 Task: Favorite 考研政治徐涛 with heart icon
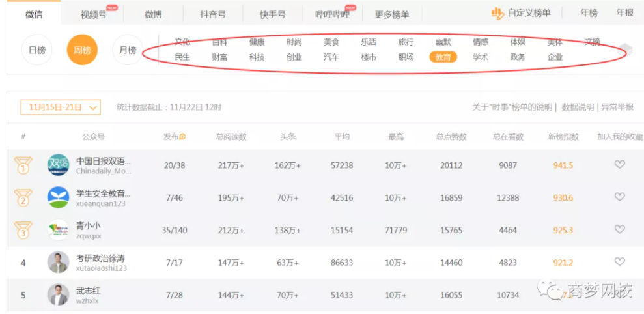(619, 261)
